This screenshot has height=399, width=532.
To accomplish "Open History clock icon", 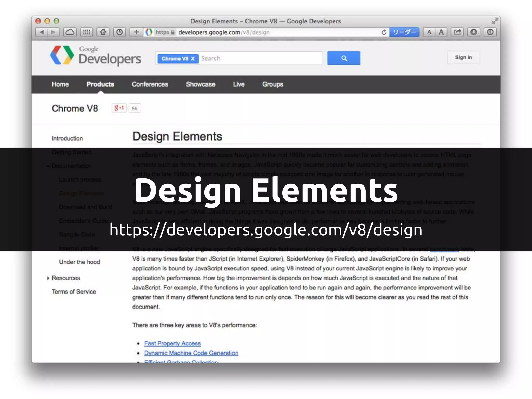I will (119, 32).
